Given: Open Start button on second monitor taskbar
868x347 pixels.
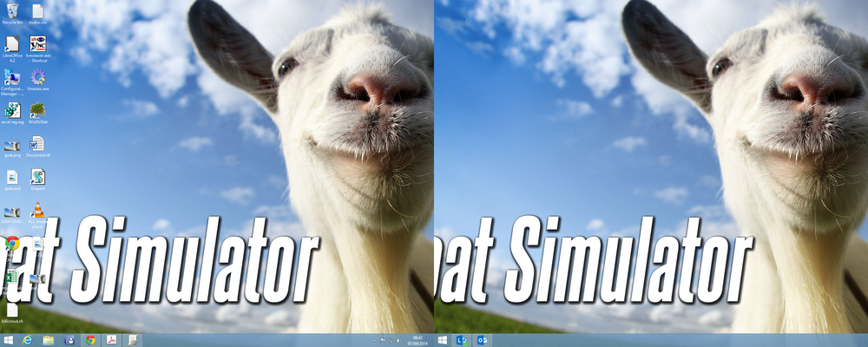Looking at the screenshot, I should pyautogui.click(x=443, y=340).
